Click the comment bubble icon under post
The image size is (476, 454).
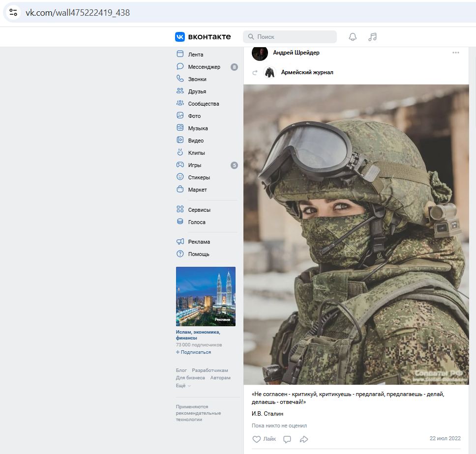pyautogui.click(x=287, y=439)
